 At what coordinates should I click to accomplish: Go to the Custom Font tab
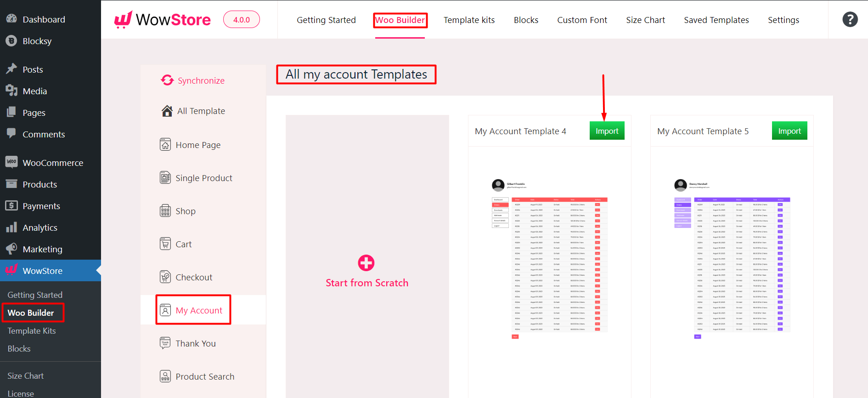582,20
